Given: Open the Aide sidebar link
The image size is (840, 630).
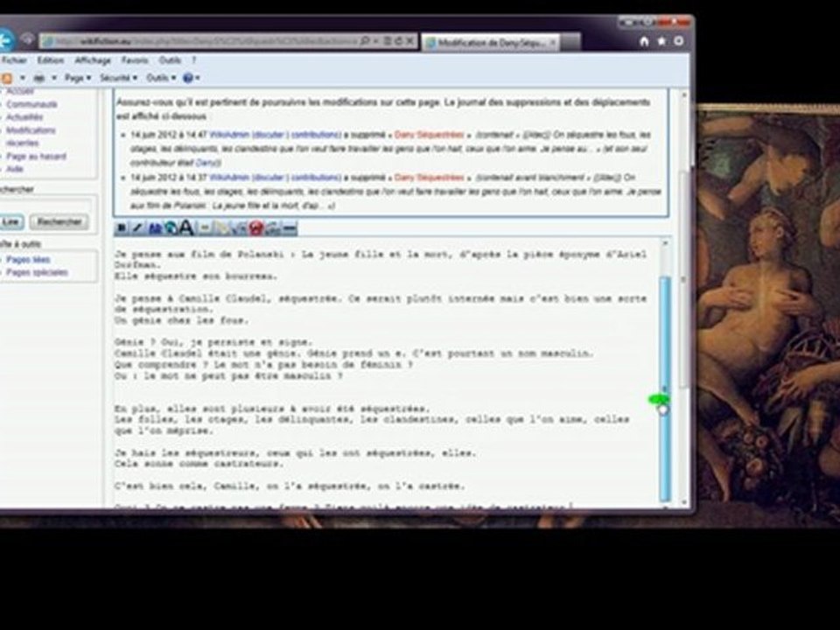Looking at the screenshot, I should 15,169.
